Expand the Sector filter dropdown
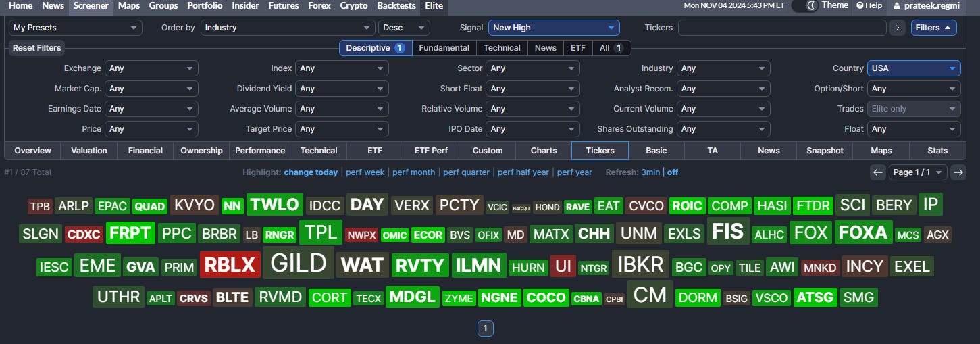This screenshot has width=980, height=344. click(x=533, y=68)
